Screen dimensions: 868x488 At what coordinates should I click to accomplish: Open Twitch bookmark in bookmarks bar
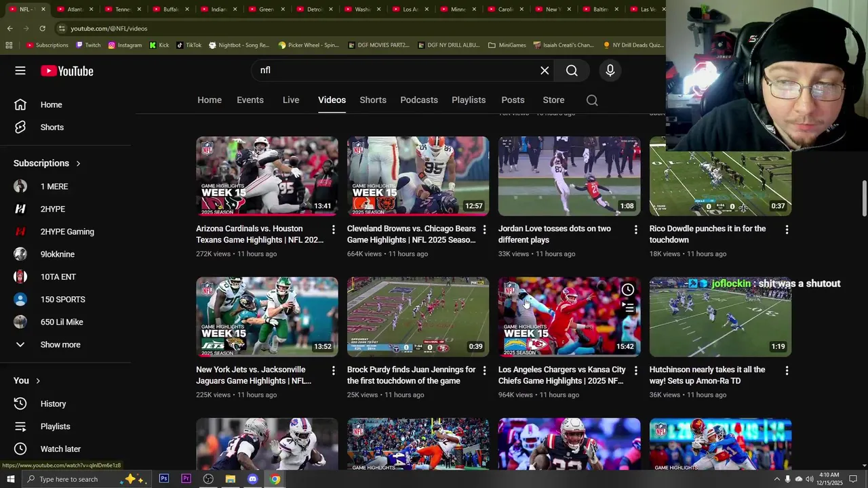point(89,45)
